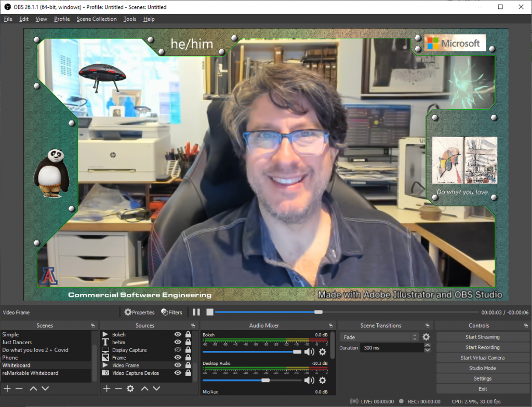Float the Scene Transitions dock panel

click(x=427, y=325)
